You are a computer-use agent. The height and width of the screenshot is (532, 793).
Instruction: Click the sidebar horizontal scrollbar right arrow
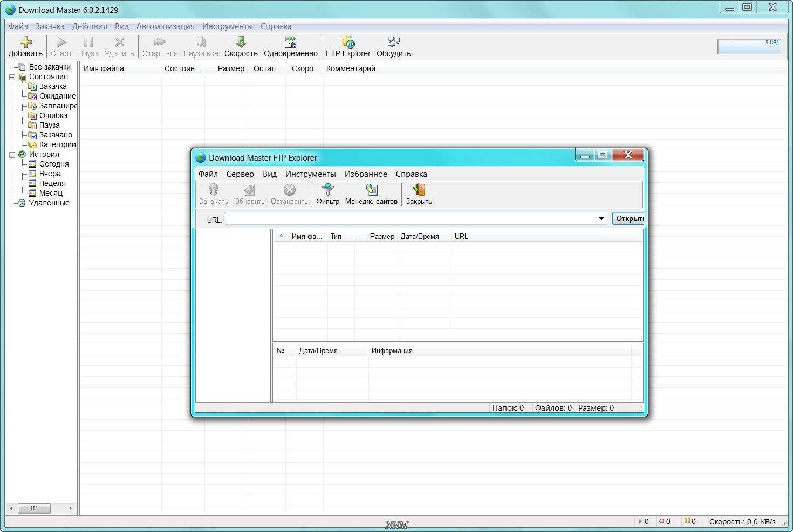(71, 508)
